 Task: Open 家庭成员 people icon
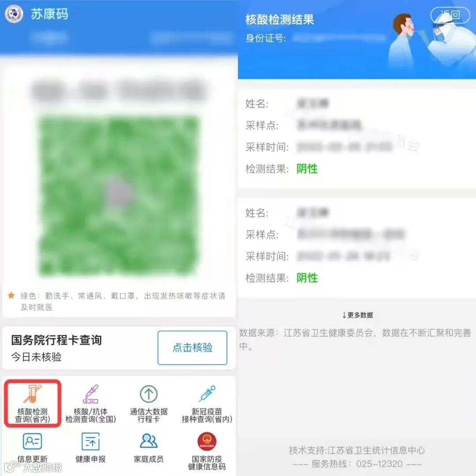coord(149,441)
